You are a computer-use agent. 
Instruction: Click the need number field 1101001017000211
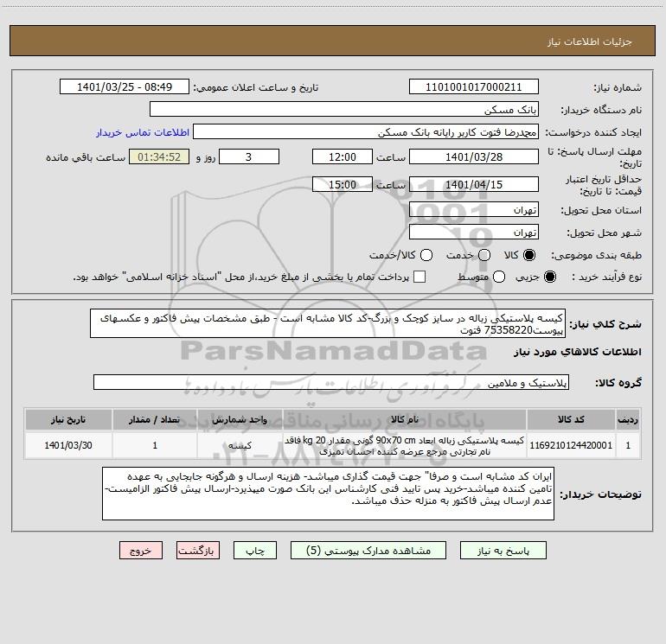474,87
